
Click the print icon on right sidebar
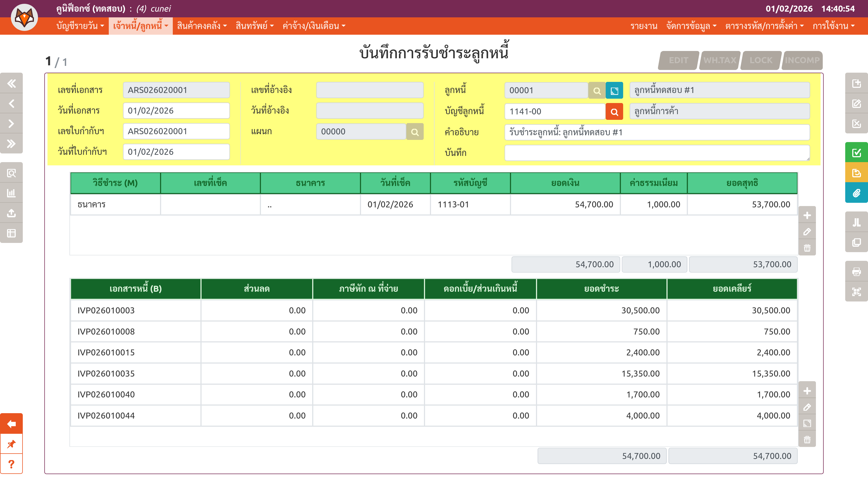pyautogui.click(x=856, y=271)
